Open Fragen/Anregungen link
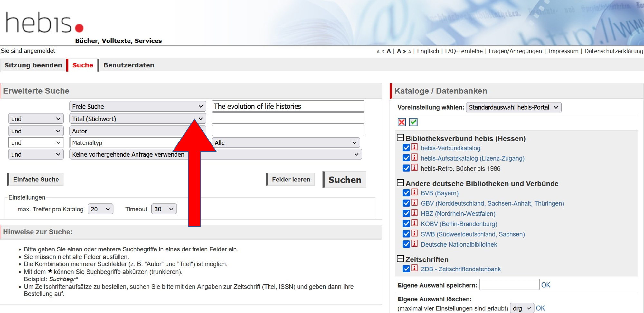 pos(515,51)
